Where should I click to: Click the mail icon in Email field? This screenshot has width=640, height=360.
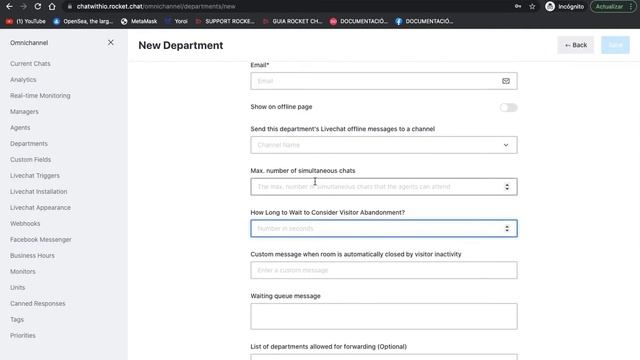506,81
